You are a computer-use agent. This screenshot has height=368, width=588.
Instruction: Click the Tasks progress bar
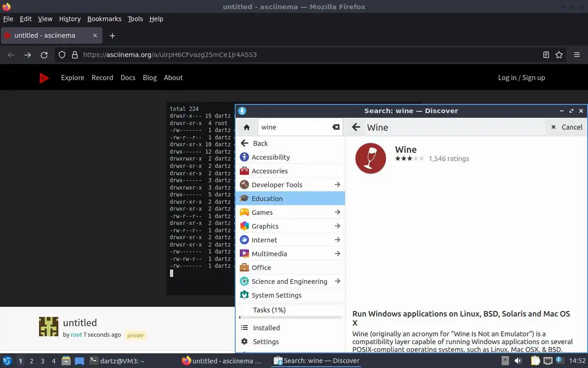pos(290,317)
